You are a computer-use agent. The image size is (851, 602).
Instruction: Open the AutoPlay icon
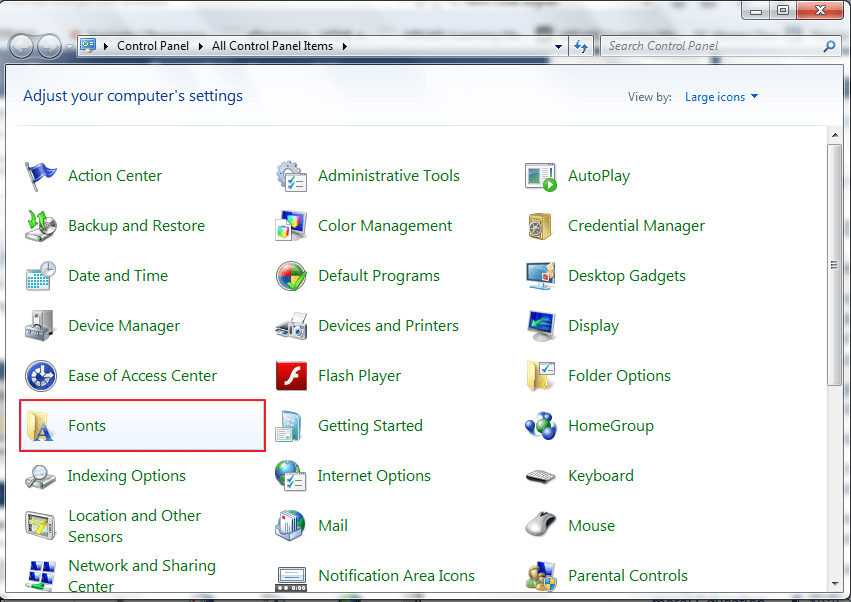[541, 176]
